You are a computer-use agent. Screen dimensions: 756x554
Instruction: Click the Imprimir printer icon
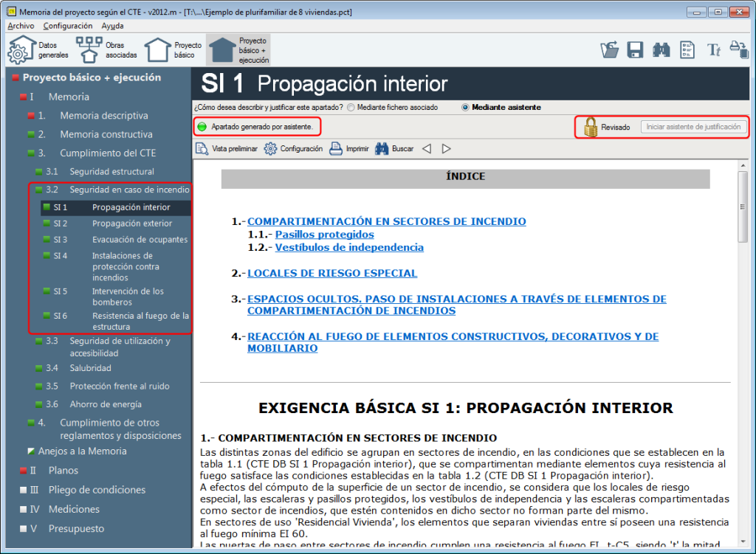click(x=336, y=149)
